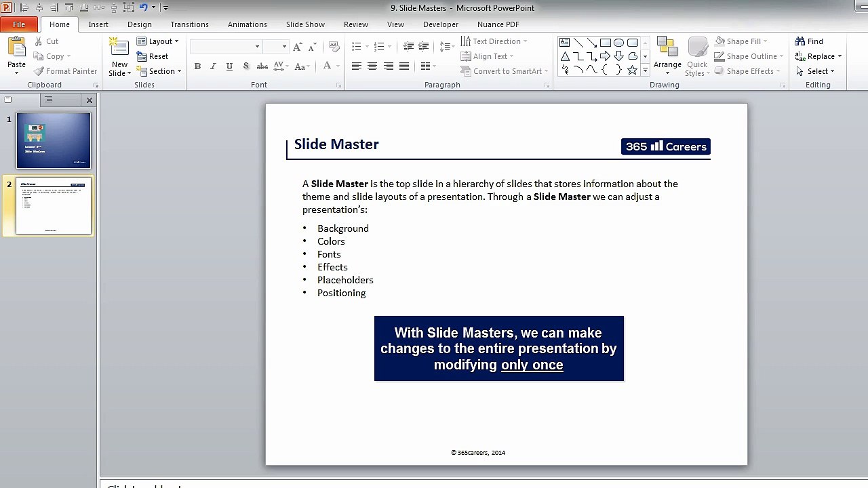Open the Slide Show tab
This screenshot has height=488, width=868.
(x=305, y=24)
